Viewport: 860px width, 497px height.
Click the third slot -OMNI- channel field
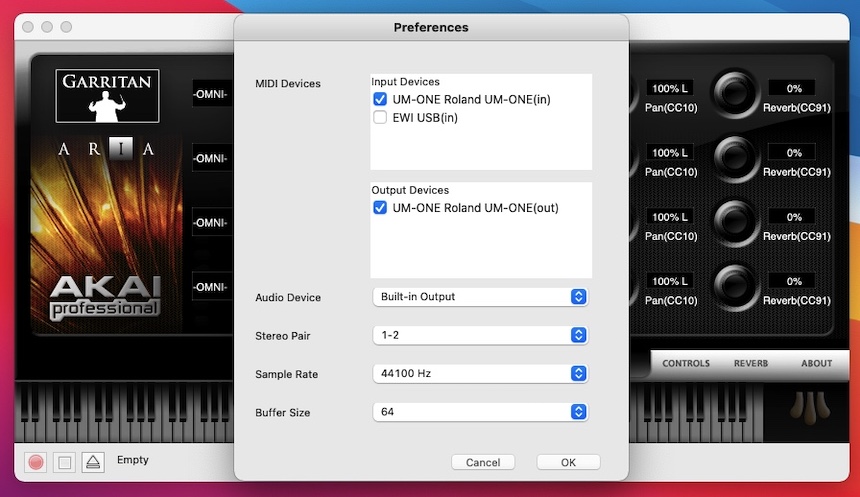point(212,223)
